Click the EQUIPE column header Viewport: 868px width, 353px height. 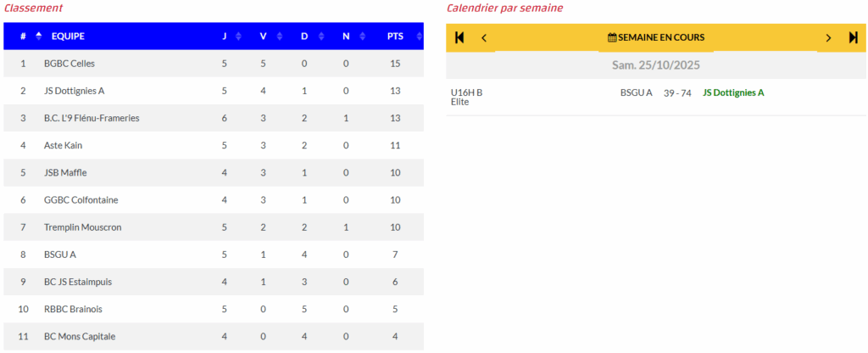tap(68, 36)
